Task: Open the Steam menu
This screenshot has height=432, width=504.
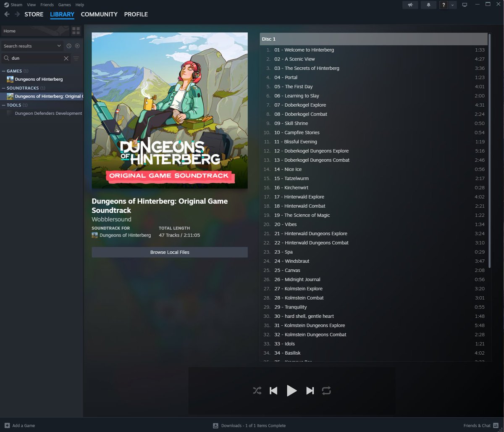Action: click(16, 5)
